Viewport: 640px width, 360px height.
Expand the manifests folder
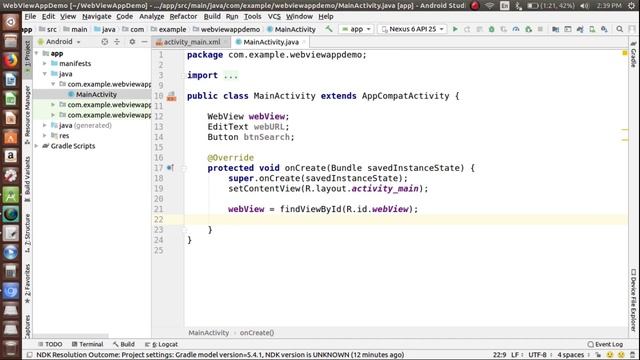click(x=45, y=64)
